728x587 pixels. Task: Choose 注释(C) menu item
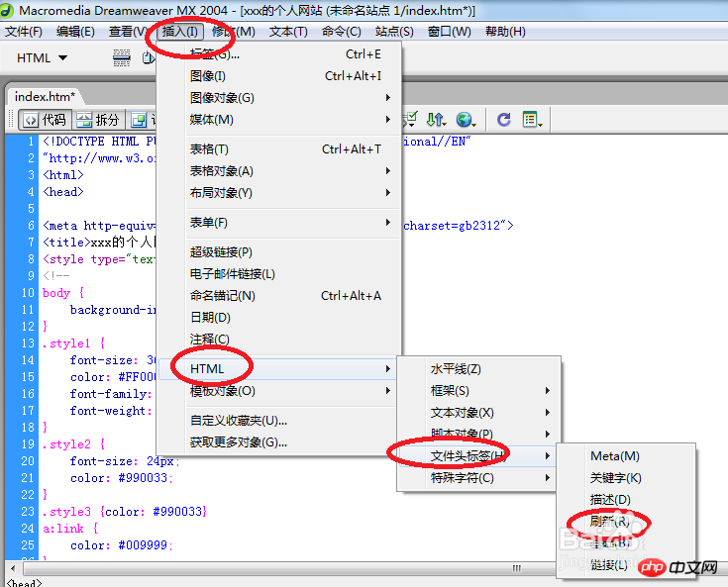tap(279, 340)
